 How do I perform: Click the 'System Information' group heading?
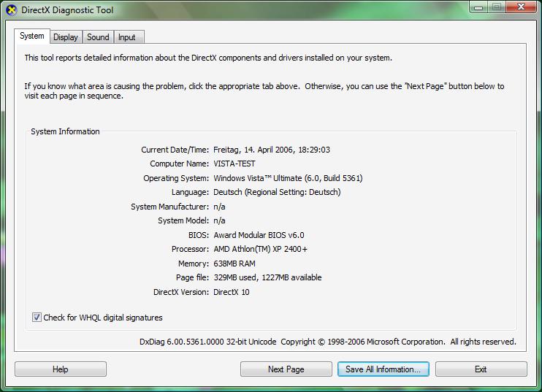tap(65, 131)
